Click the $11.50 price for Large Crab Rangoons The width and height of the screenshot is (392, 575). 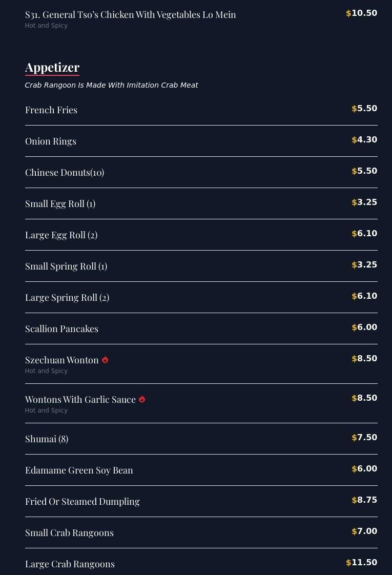coord(362,563)
